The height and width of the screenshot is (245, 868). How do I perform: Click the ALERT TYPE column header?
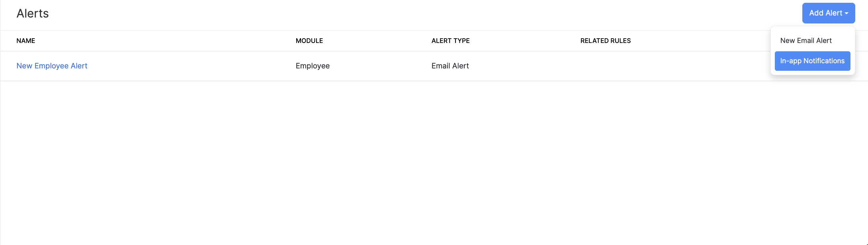(x=450, y=41)
